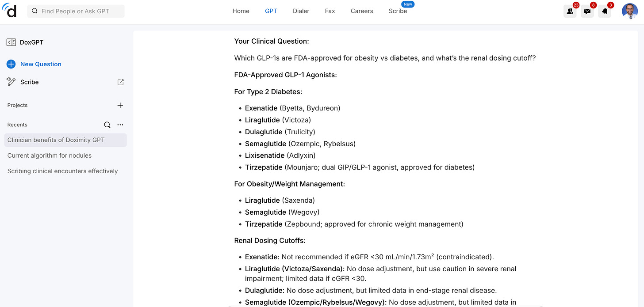The height and width of the screenshot is (307, 644).
Task: Open Scribe via the external link icon
Action: pos(120,82)
